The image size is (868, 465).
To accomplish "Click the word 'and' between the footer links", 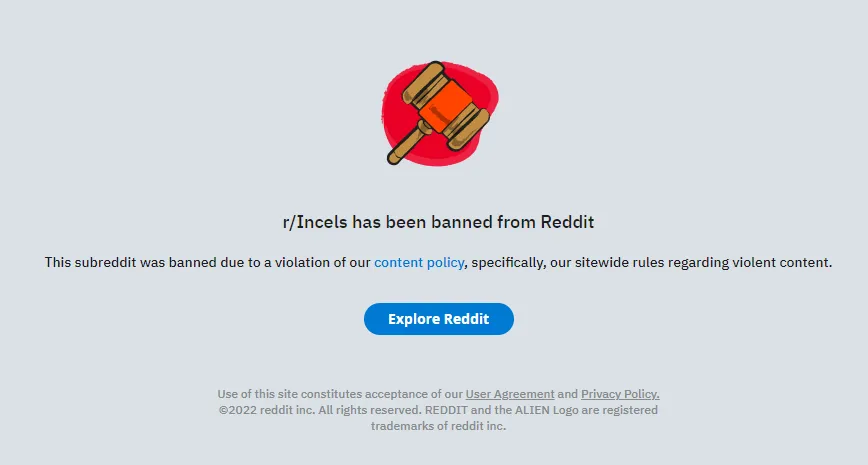I will [567, 394].
